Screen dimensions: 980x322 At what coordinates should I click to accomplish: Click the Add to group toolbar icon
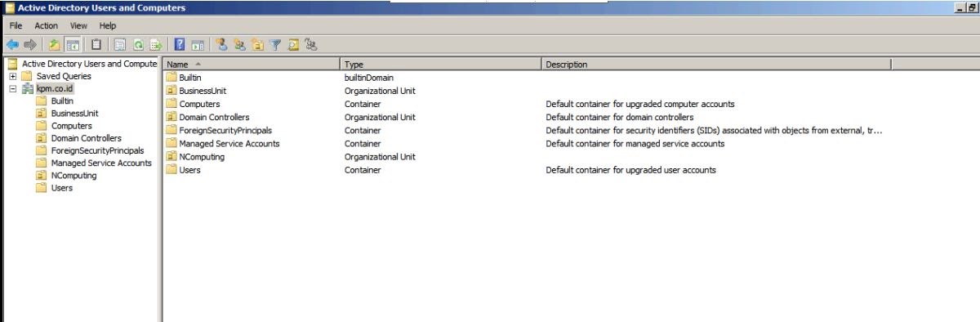(x=310, y=45)
